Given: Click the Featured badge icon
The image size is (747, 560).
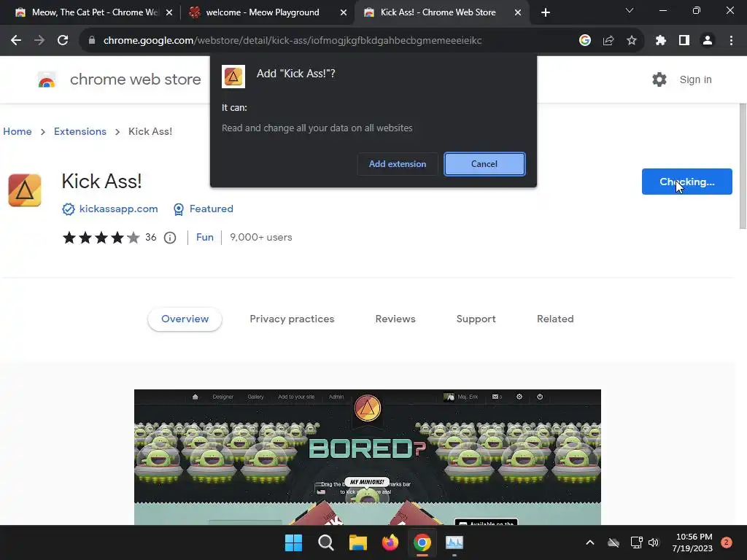Looking at the screenshot, I should [178, 209].
